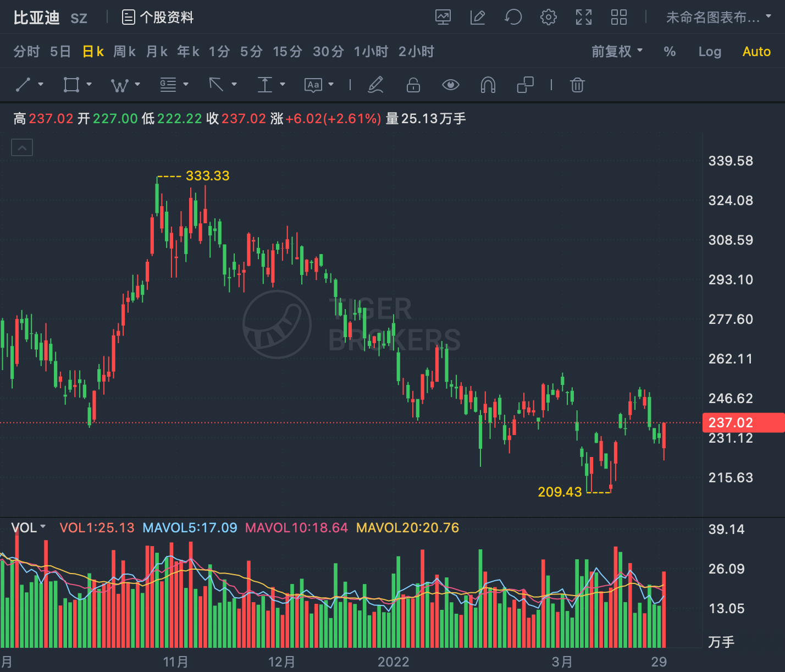Toggle the magnet snap mode
This screenshot has height=672, width=785.
tap(488, 85)
